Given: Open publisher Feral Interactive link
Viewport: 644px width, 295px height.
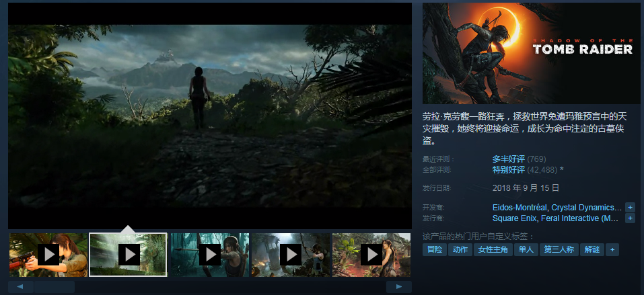Looking at the screenshot, I should [x=579, y=218].
